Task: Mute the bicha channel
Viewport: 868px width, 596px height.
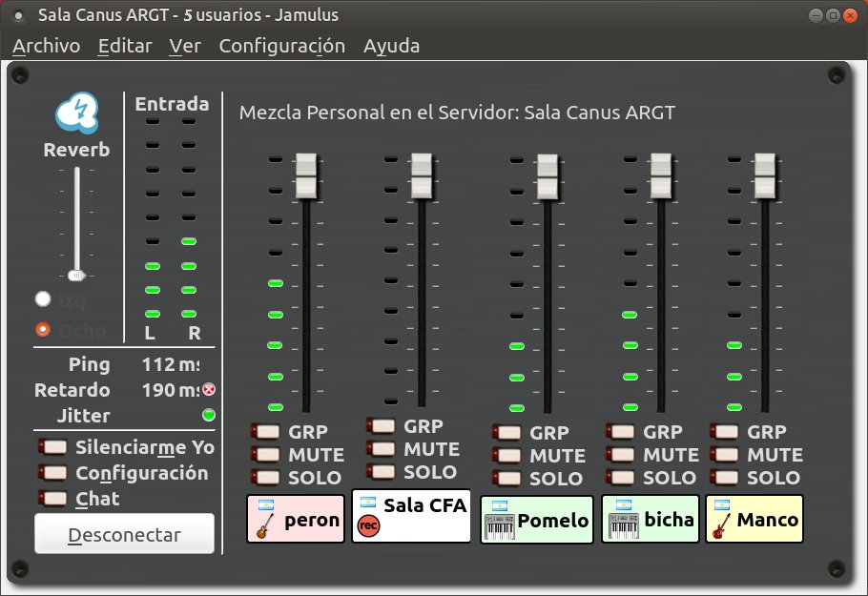Action: point(620,454)
